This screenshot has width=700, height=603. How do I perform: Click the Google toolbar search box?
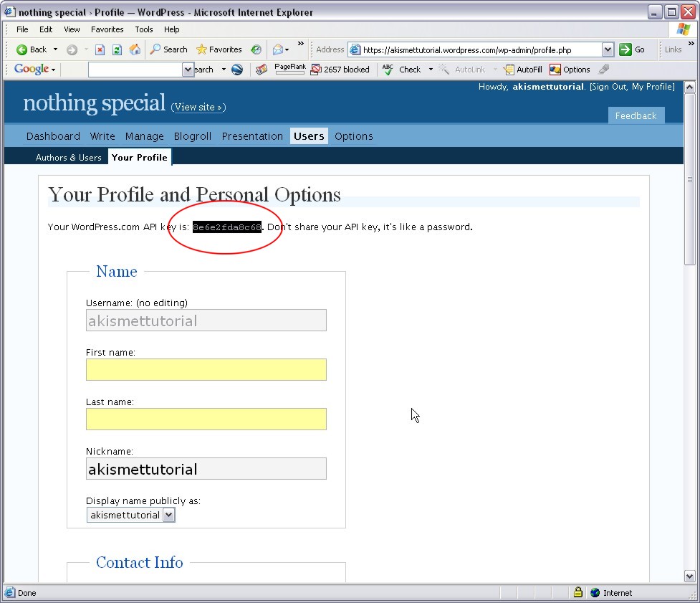pyautogui.click(x=135, y=70)
